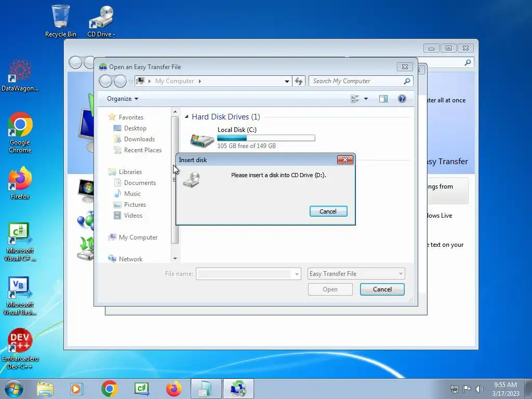Click the Back button in the Open file dialog
This screenshot has width=532, height=399.
(105, 81)
